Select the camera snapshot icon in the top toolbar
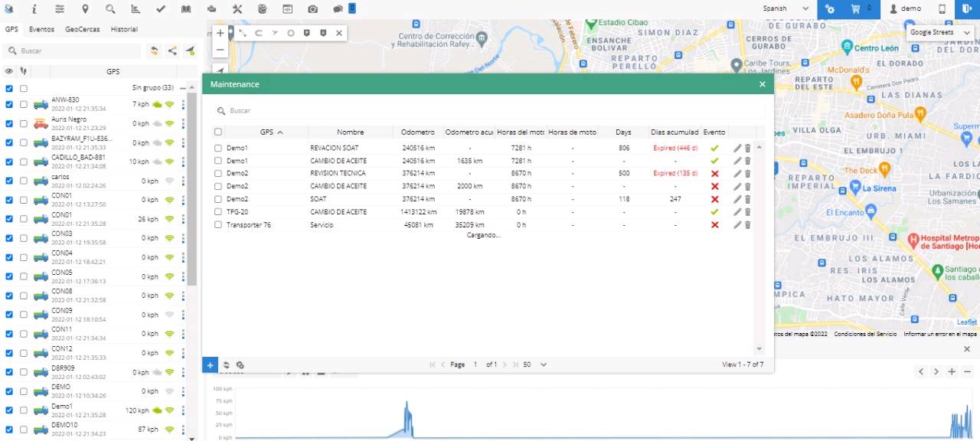980x441 pixels. click(x=312, y=9)
